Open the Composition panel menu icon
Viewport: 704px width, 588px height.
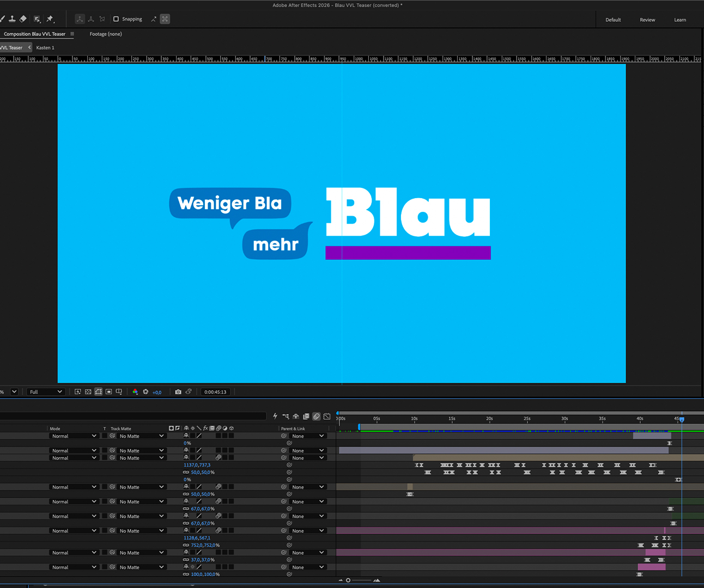tap(72, 34)
